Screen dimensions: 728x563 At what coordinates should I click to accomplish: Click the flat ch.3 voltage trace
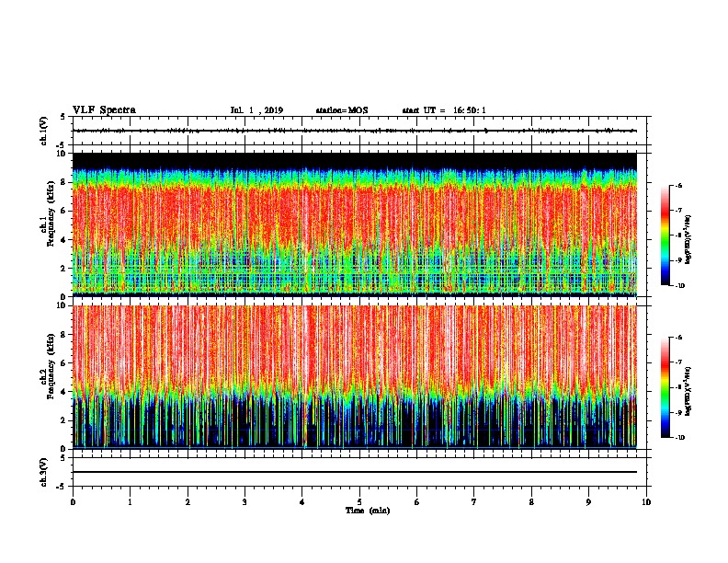(355, 472)
